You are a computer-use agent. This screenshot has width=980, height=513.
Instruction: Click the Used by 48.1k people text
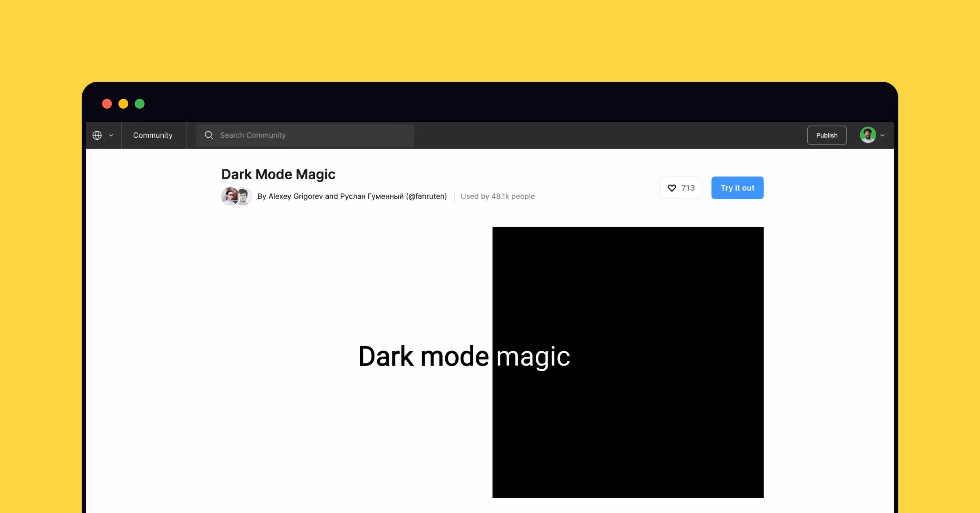tap(497, 196)
